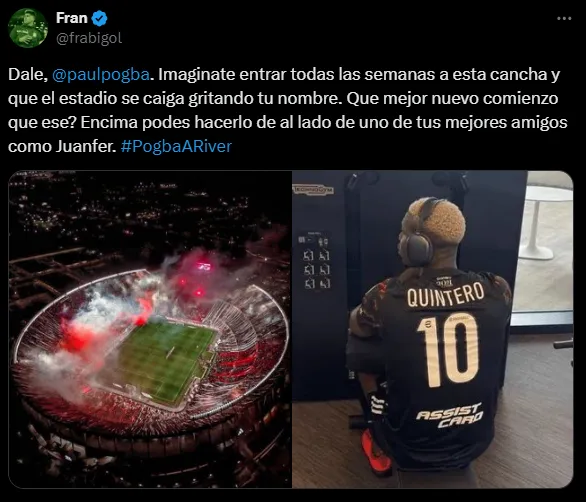Click the @frabigol handle
Viewport: 586px width, 502px height.
pos(89,38)
